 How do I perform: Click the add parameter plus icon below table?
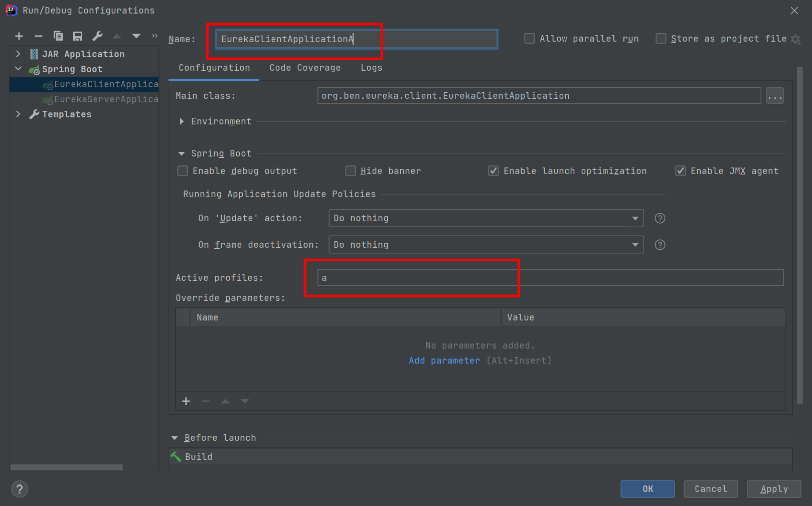[x=186, y=401]
